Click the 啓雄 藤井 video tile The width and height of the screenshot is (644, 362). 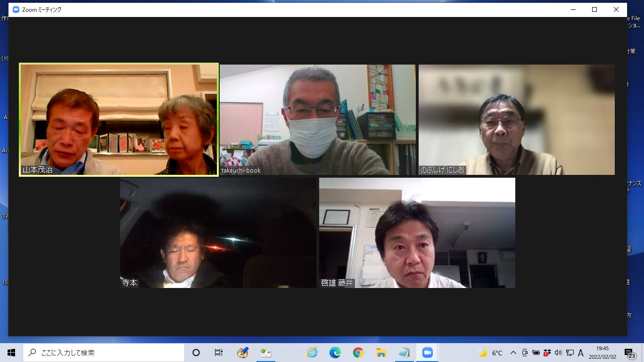tap(417, 233)
